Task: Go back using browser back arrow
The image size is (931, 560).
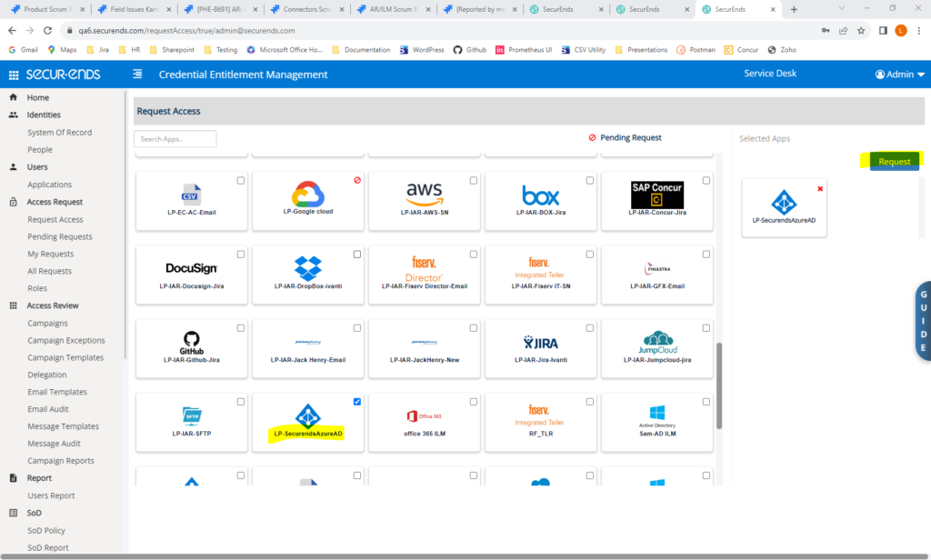Action: pyautogui.click(x=12, y=30)
